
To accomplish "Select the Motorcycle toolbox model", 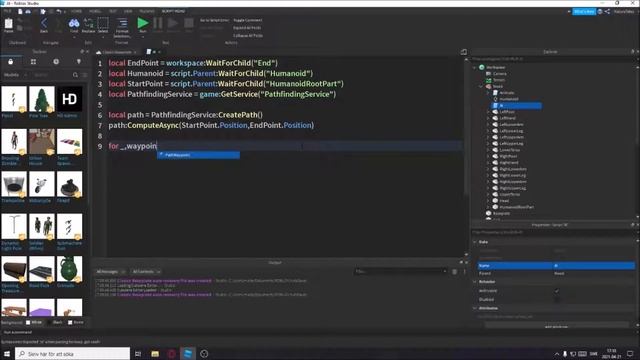I will point(42,184).
